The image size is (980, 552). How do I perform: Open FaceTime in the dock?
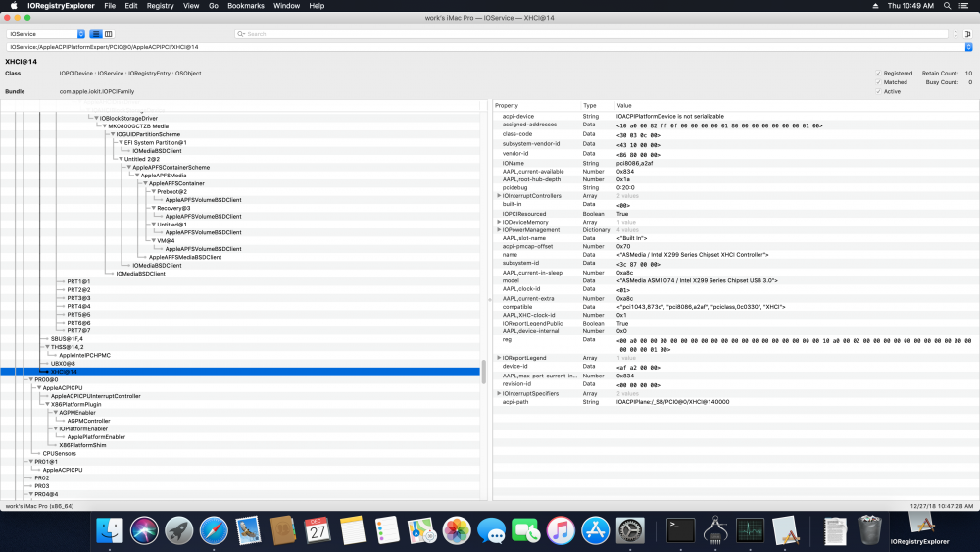coord(525,531)
